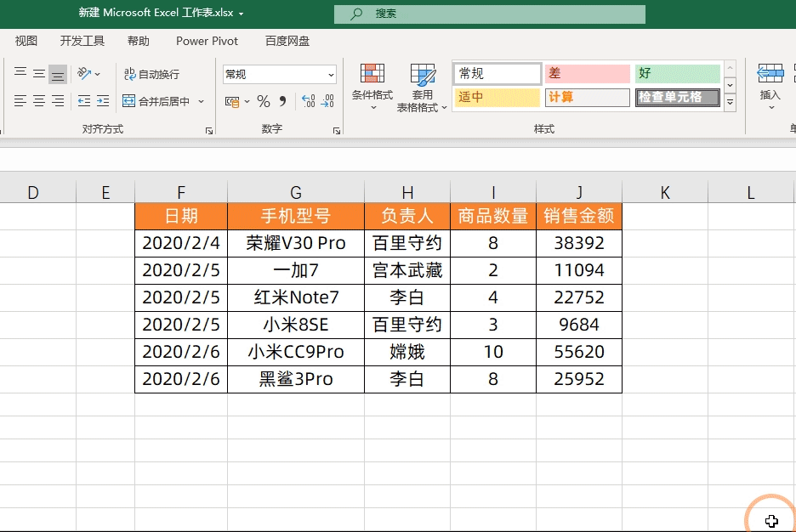Open alignment settings dialog launcher
This screenshot has width=796, height=532.
tap(209, 131)
